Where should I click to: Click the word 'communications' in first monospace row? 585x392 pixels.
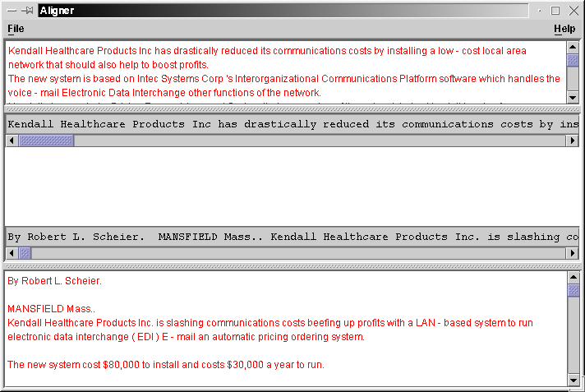(448, 124)
